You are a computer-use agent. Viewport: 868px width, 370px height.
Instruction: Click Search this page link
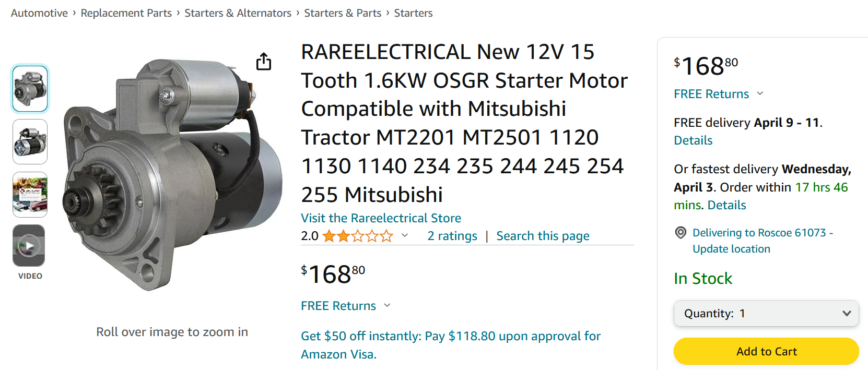click(x=543, y=236)
